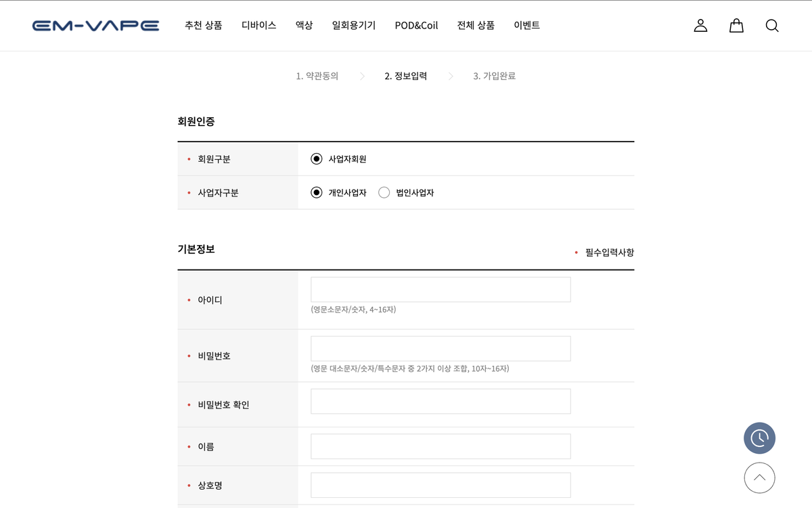Click the 회원구분 row label
Screen dimensions: 812x508
click(214, 158)
